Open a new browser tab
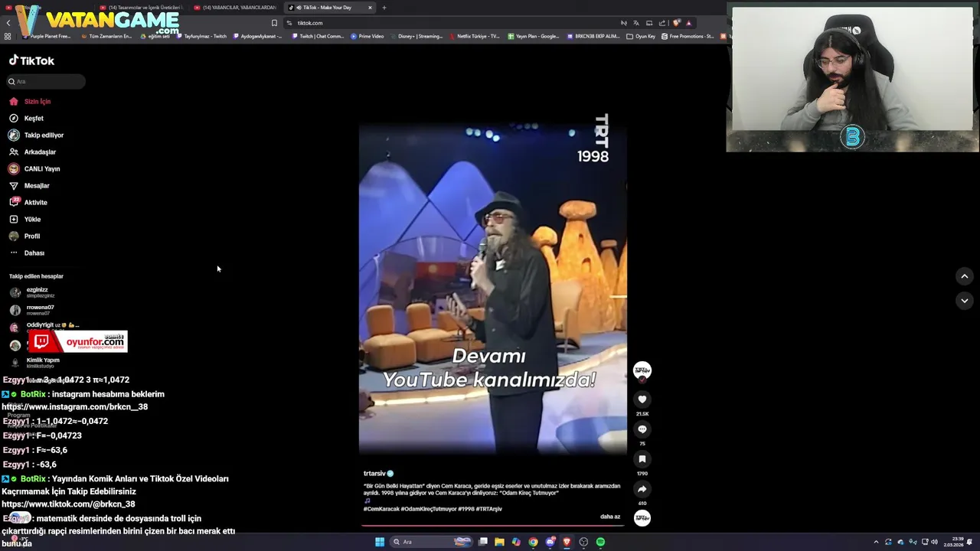 (384, 8)
